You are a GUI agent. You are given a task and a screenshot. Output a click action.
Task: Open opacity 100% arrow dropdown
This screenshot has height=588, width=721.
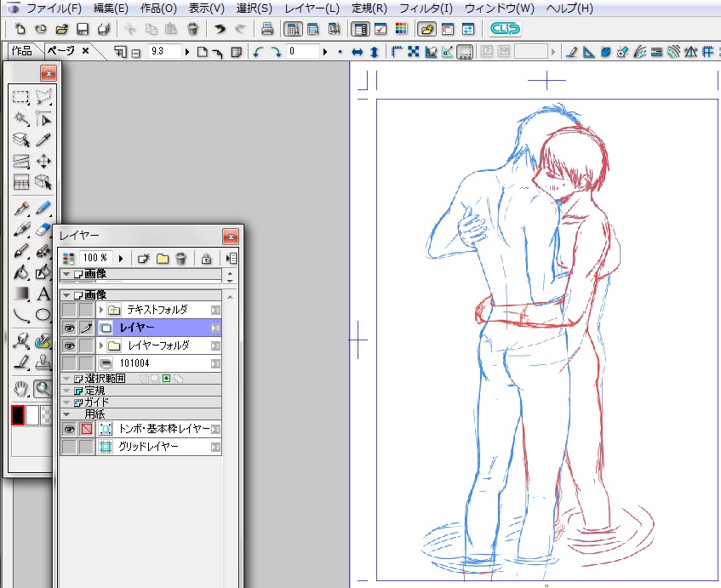[x=121, y=259]
